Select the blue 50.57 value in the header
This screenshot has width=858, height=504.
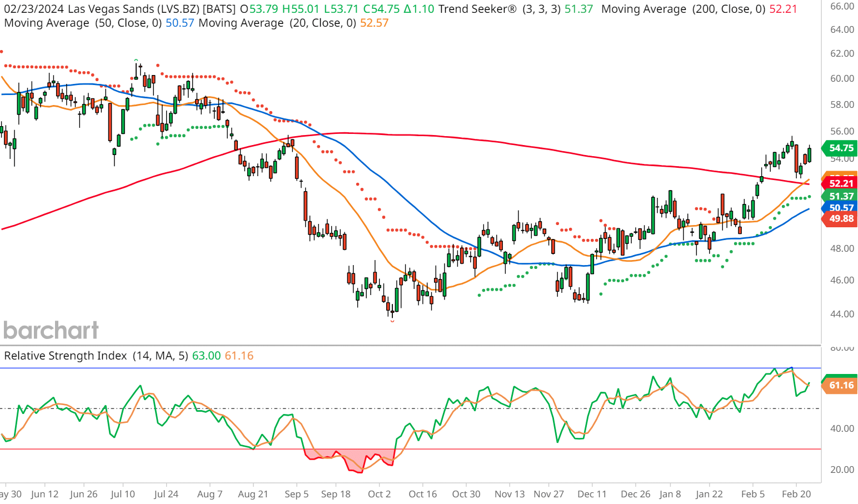coord(180,23)
